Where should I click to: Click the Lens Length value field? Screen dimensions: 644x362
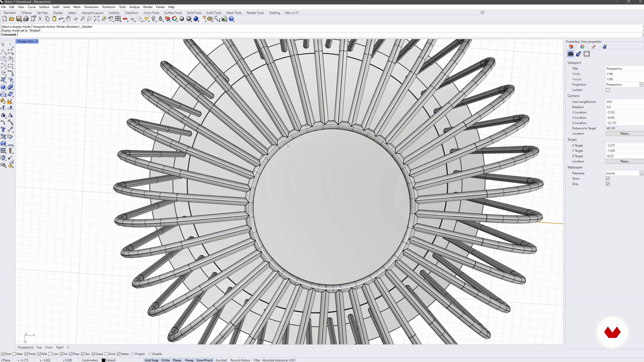[x=625, y=102]
